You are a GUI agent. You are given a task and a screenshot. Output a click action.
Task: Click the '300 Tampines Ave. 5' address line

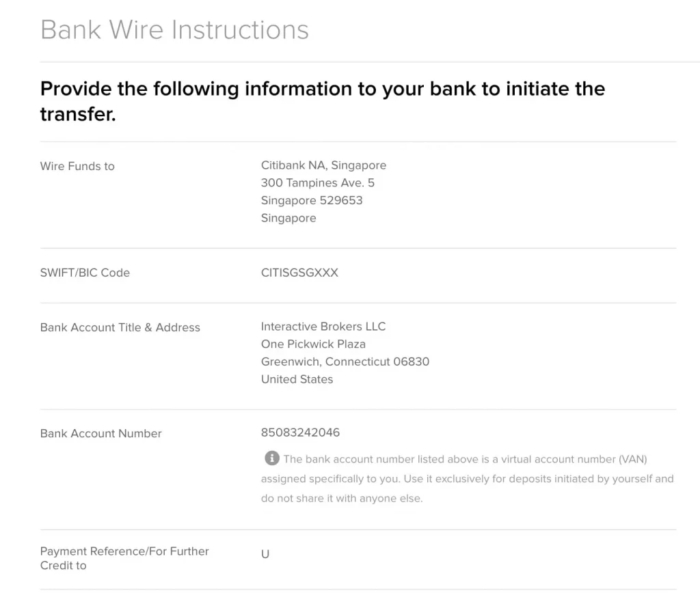click(317, 183)
